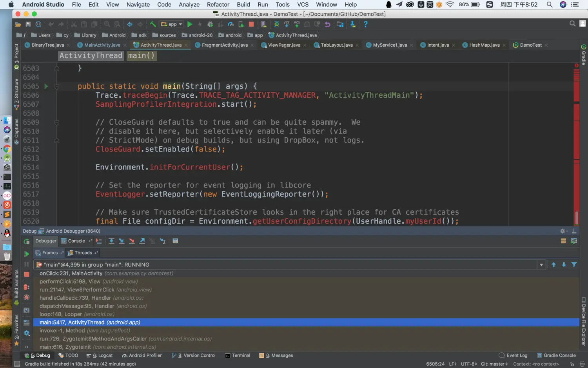Open the Terminal tool window
588x368 pixels.
(238, 355)
